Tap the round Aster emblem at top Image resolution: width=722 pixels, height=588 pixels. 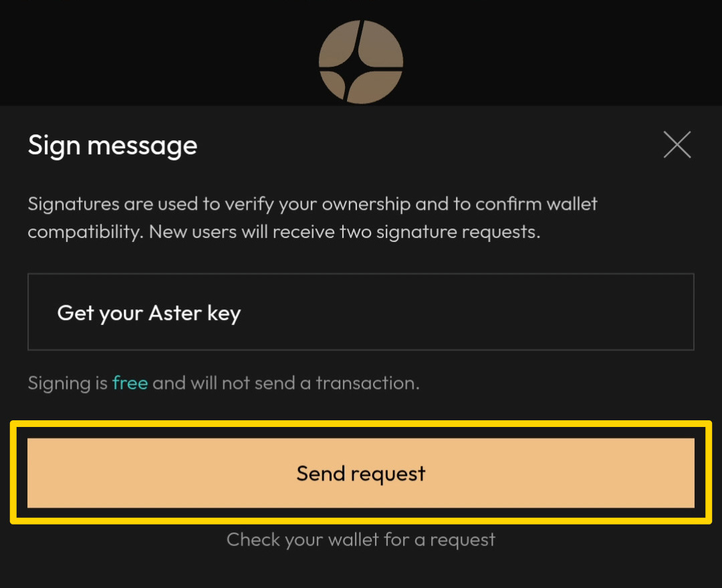[361, 61]
